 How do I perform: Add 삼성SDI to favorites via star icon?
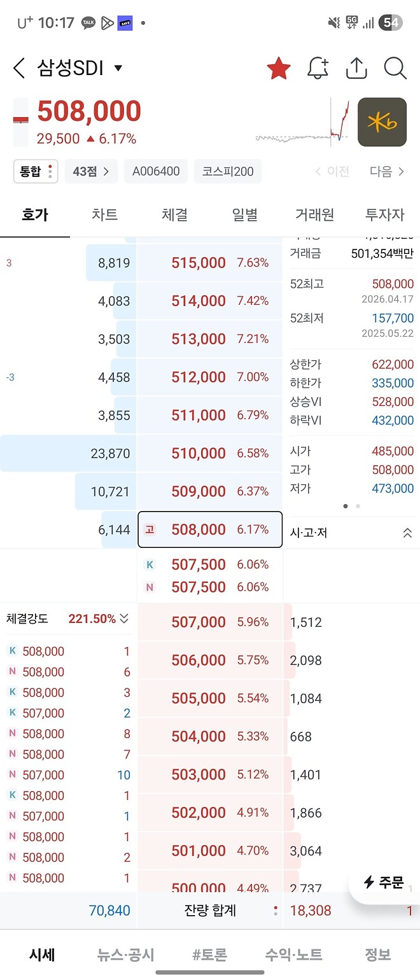click(279, 67)
